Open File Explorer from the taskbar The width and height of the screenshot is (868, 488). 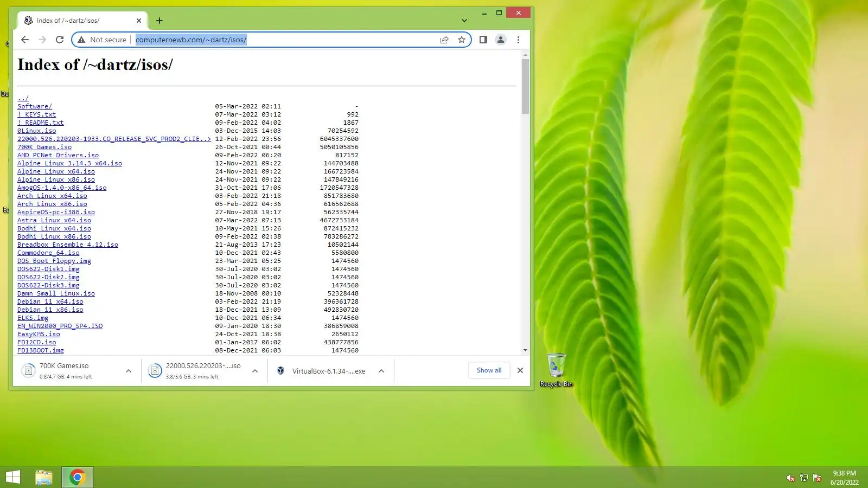point(44,477)
